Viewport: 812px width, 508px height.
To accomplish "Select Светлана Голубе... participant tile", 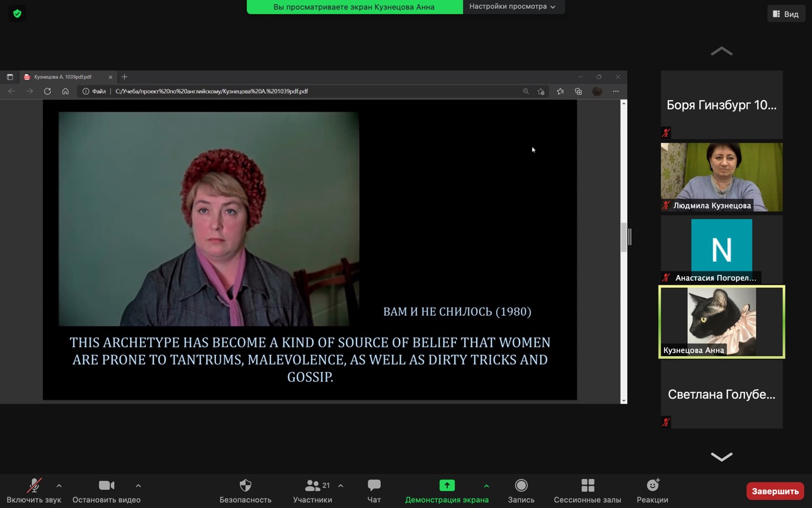I will pos(721,394).
